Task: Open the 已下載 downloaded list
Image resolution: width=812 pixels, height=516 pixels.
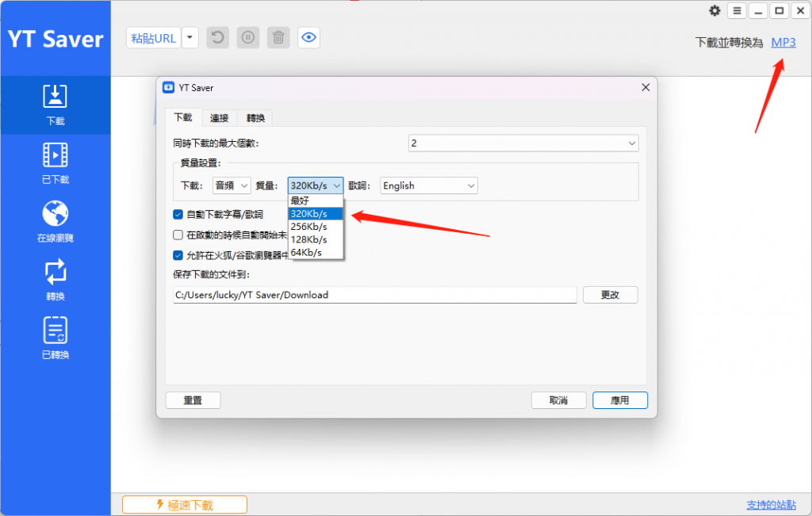Action: [x=55, y=163]
